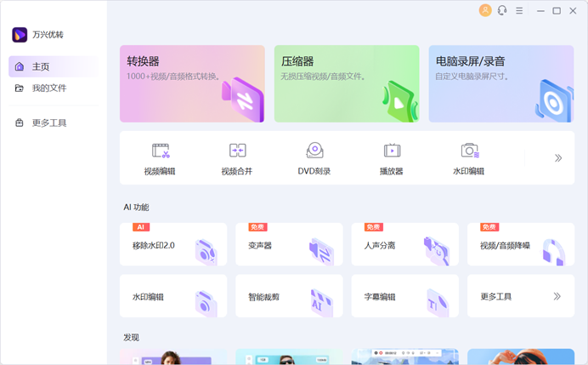This screenshot has height=365, width=588.
Task: Click the toolbox icon beside 更多工具
Action: pyautogui.click(x=20, y=123)
